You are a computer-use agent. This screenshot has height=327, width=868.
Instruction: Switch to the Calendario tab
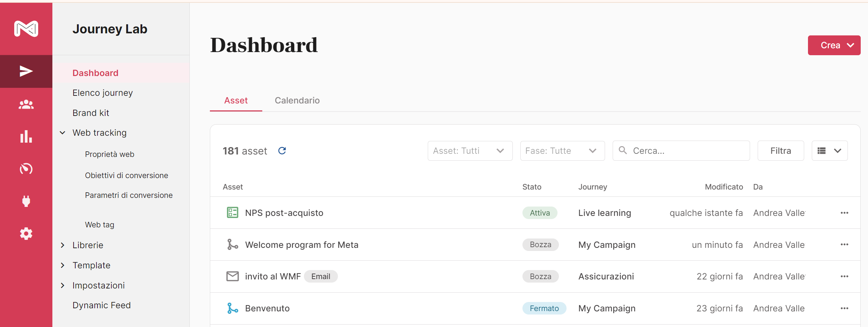(297, 100)
